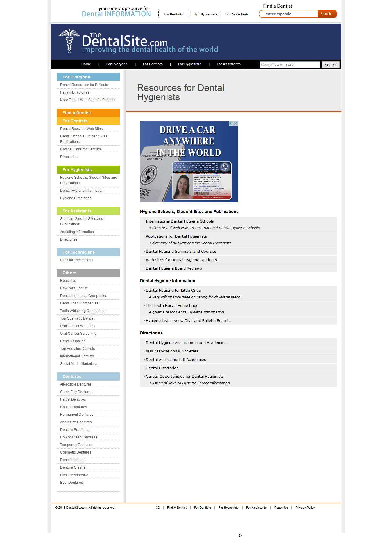Close the ad with the X icon
Screen dimensions: 392x543
[x=236, y=123]
